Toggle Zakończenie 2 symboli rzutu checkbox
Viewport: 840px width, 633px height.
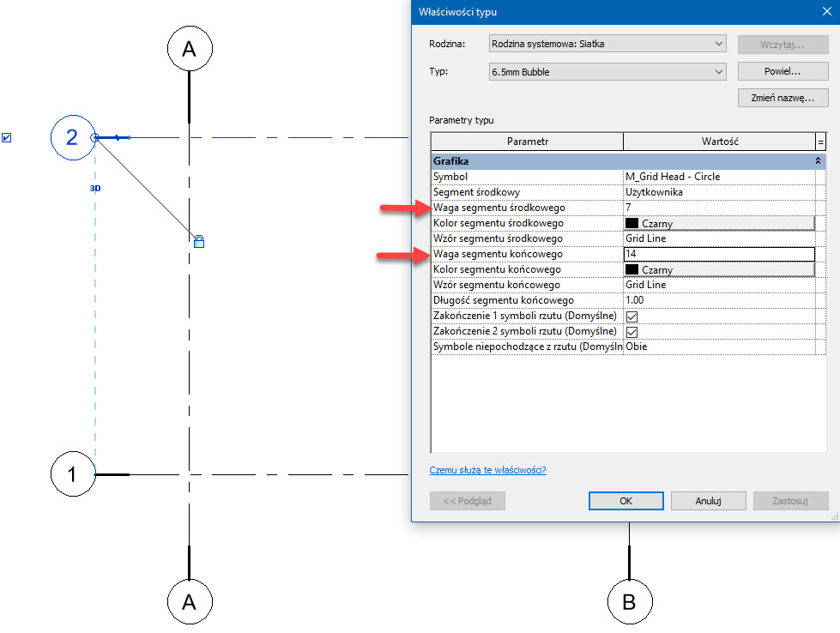coord(632,332)
